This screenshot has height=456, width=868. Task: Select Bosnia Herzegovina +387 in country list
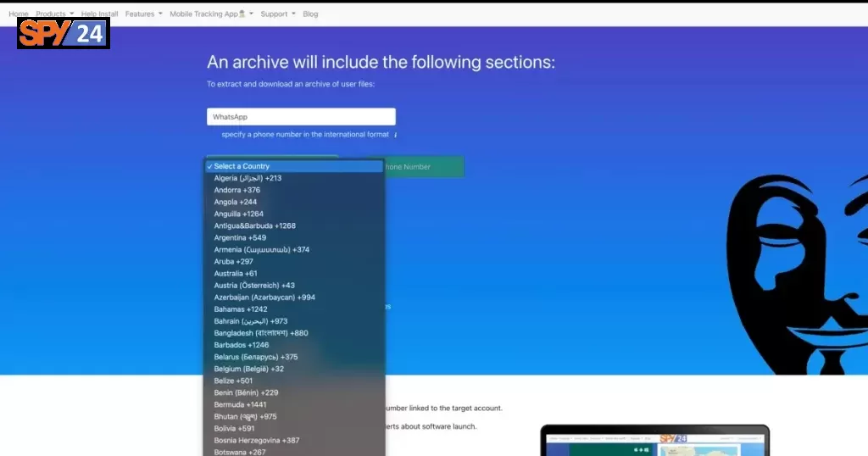click(294, 441)
